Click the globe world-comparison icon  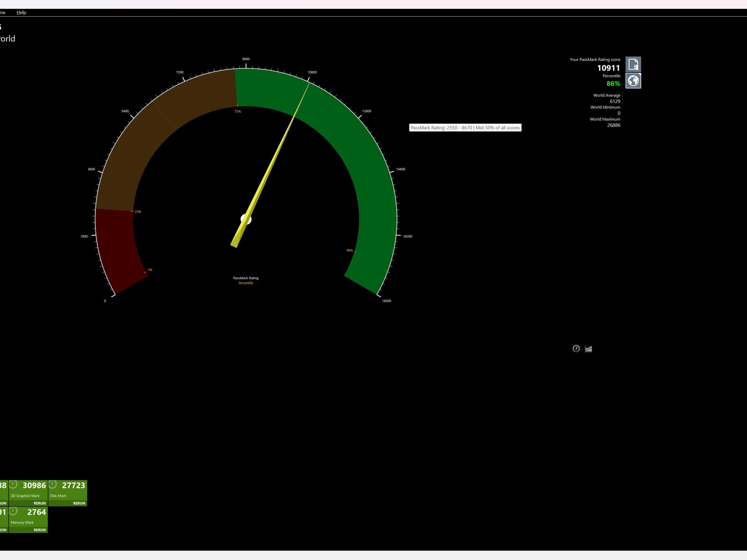[x=633, y=81]
